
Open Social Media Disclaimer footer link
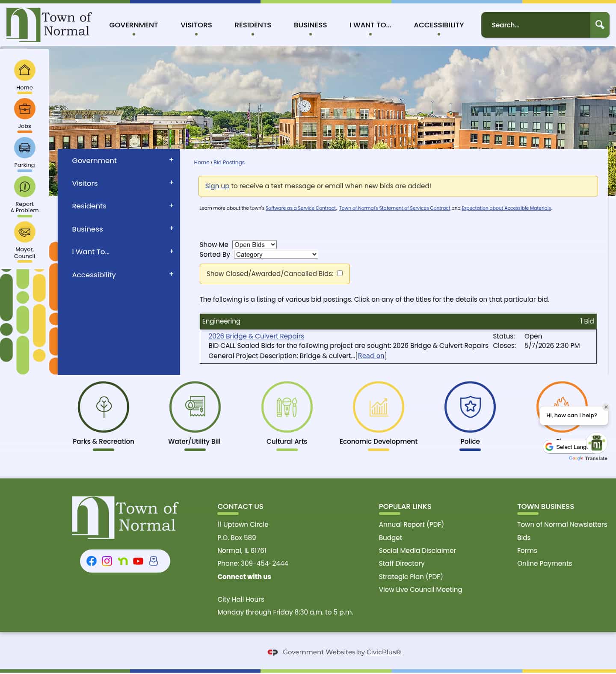pyautogui.click(x=417, y=551)
